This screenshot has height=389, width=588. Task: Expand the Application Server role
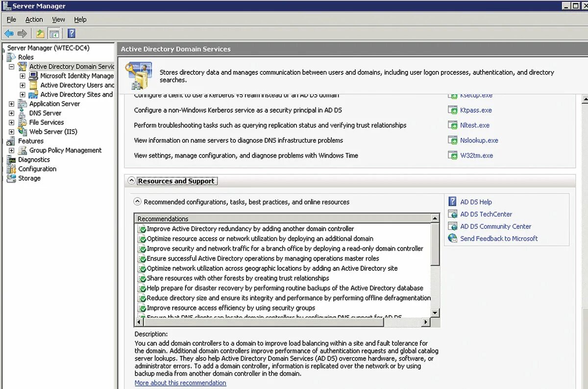(x=12, y=103)
